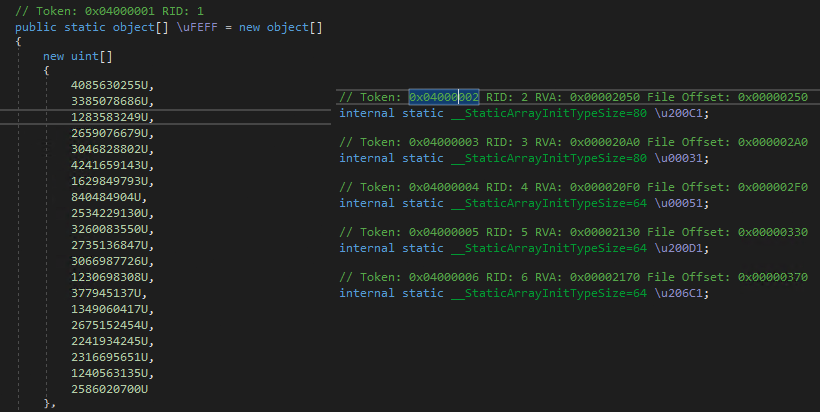Click the highlighted token 0x04000002
The width and height of the screenshot is (820, 412).
(x=443, y=97)
